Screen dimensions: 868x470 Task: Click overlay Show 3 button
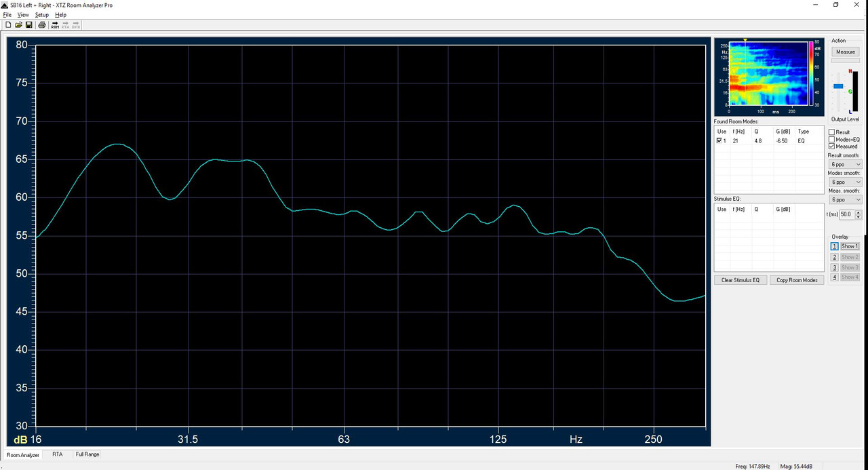tap(850, 267)
